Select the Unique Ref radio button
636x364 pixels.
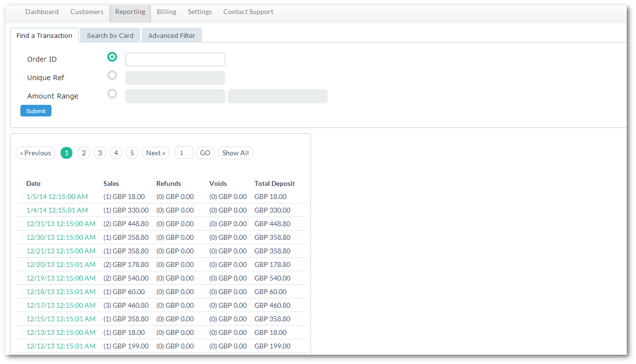[x=112, y=76]
